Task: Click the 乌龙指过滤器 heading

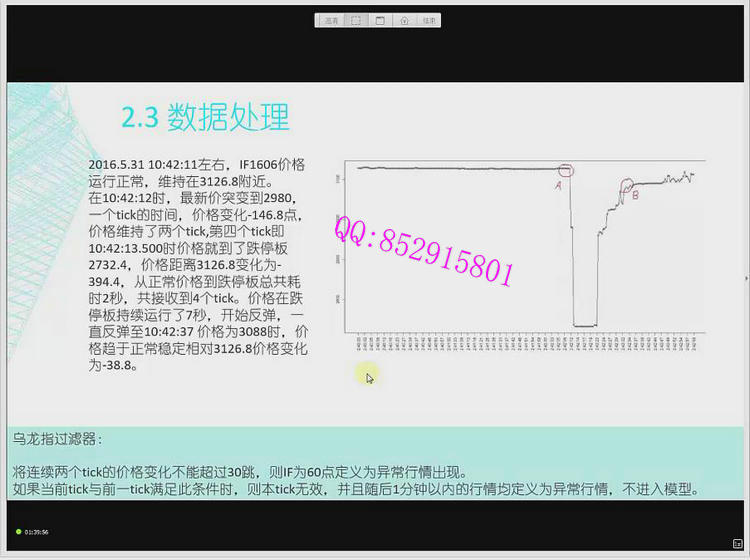Action: [56, 439]
